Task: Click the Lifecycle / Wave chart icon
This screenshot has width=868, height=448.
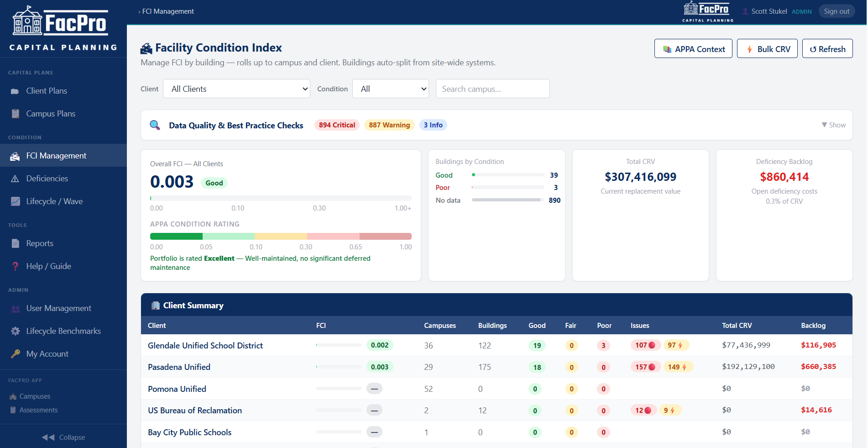Action: click(x=15, y=201)
